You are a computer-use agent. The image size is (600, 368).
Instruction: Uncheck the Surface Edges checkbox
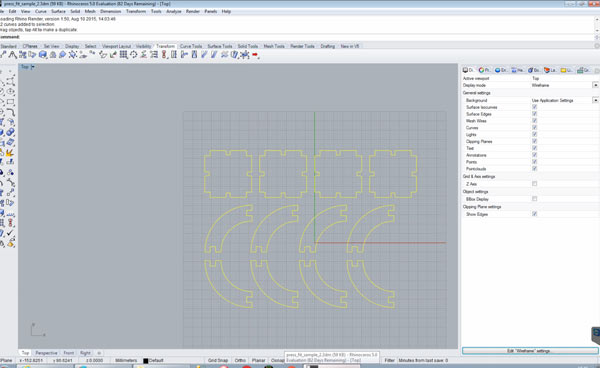tap(535, 114)
